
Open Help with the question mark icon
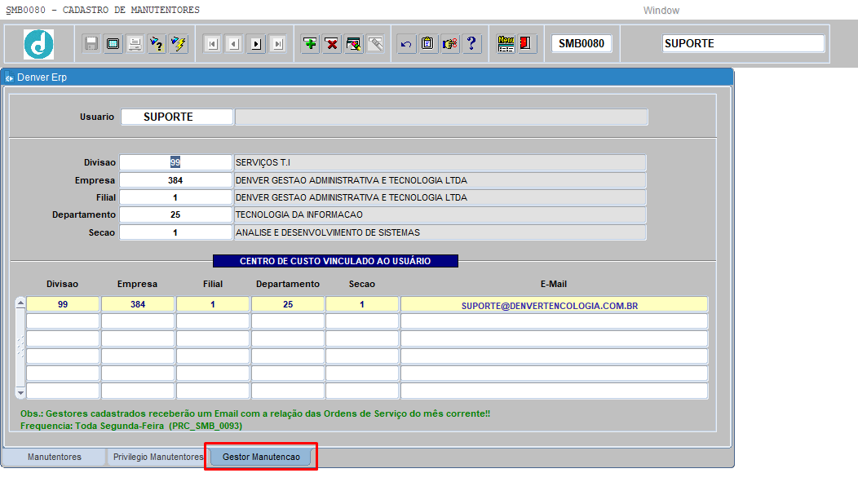coord(471,44)
